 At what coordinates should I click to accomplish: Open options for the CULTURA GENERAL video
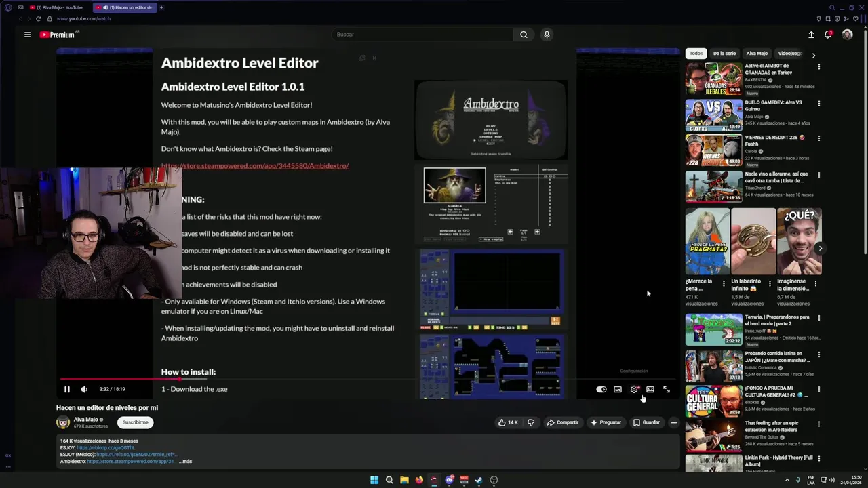coord(818,390)
